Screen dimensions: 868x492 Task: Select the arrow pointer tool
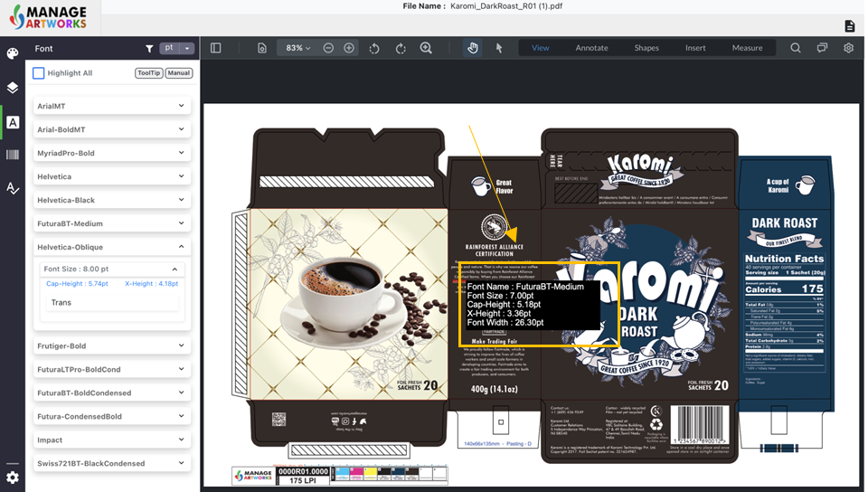pyautogui.click(x=499, y=48)
